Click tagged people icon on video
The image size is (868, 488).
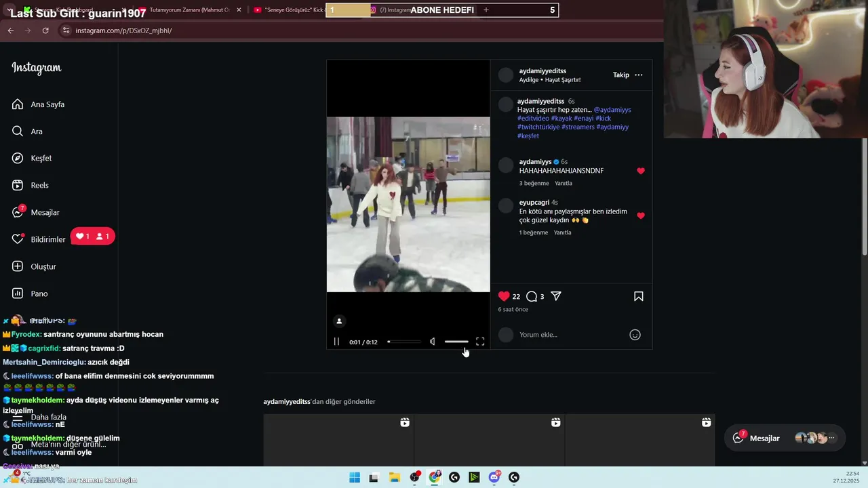click(x=339, y=321)
